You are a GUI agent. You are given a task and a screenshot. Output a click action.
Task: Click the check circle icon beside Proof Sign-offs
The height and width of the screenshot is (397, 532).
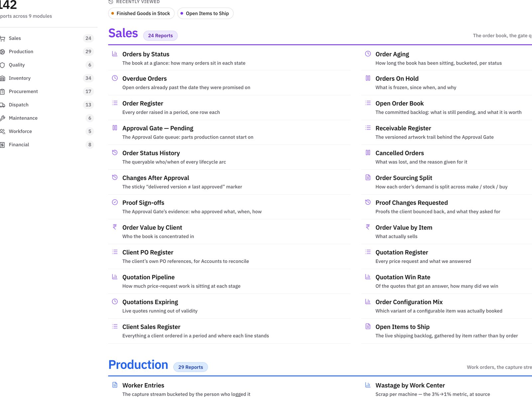(115, 202)
